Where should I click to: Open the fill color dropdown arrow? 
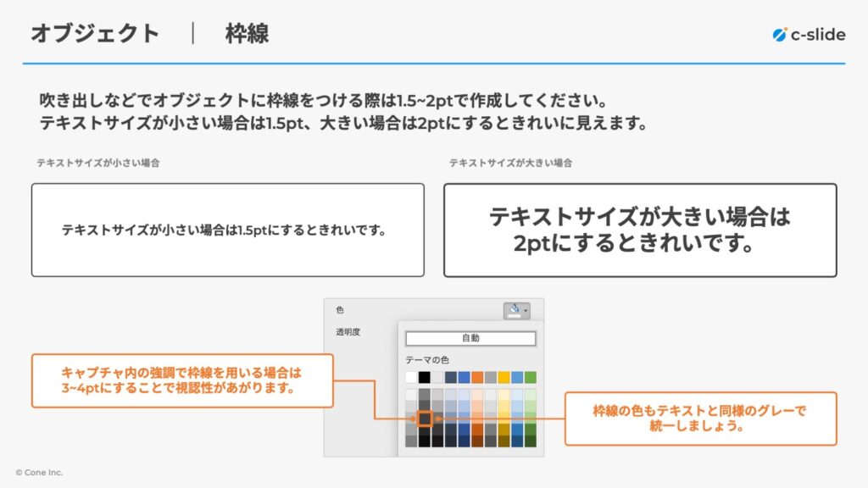526,311
